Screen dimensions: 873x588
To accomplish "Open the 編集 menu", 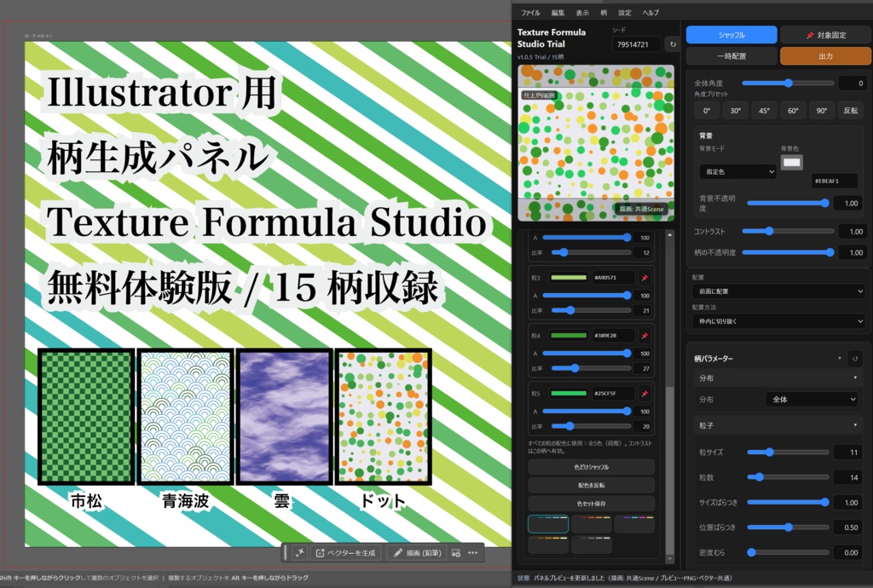I will tap(558, 12).
